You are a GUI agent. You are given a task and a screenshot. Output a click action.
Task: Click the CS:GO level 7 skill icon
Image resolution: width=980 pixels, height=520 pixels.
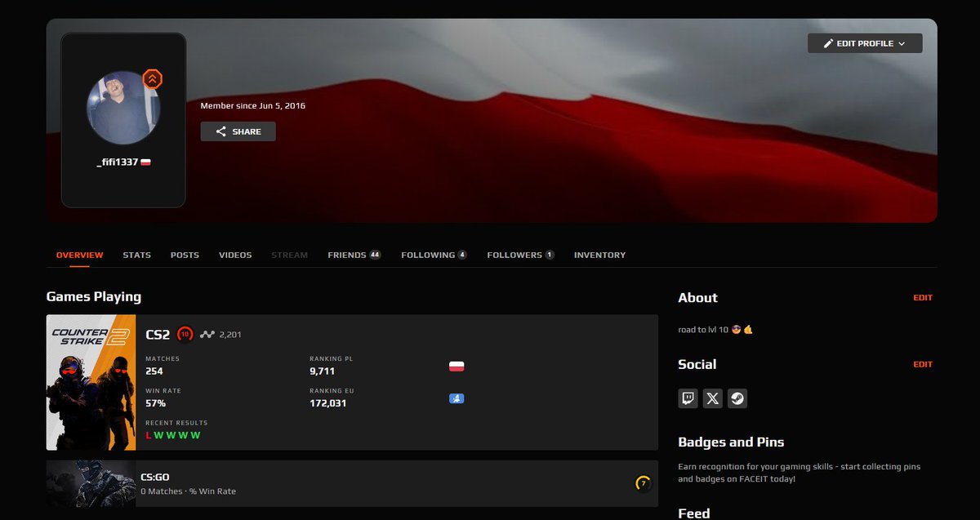644,483
